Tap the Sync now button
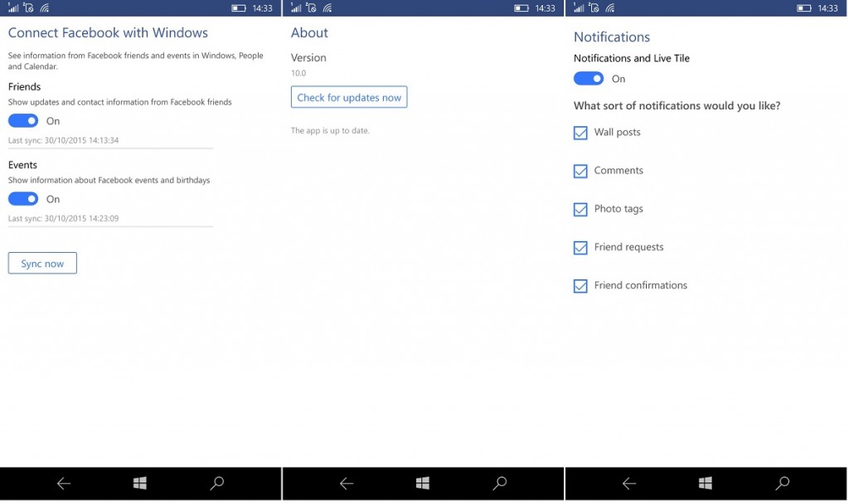The width and height of the screenshot is (849, 504). point(42,263)
